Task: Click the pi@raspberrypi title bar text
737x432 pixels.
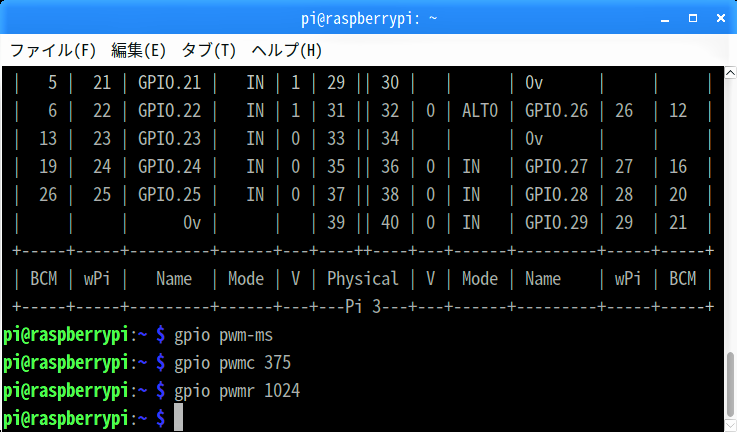Action: (x=367, y=17)
